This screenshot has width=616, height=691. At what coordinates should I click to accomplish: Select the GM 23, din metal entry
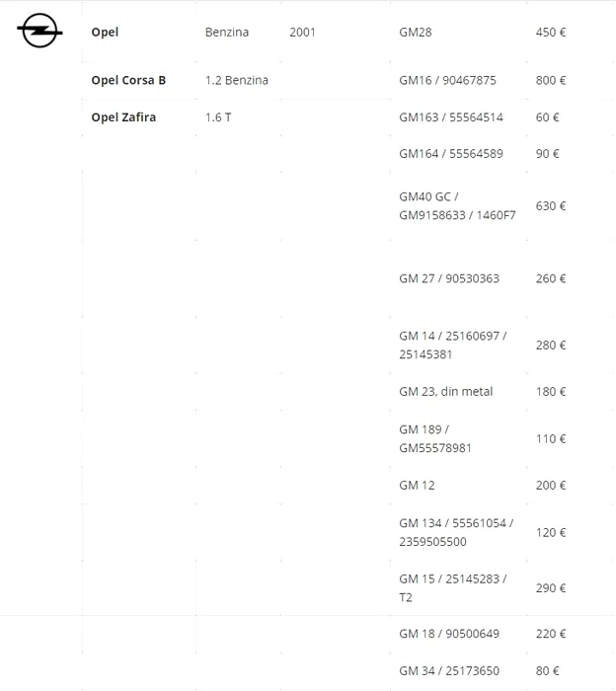coord(445,392)
